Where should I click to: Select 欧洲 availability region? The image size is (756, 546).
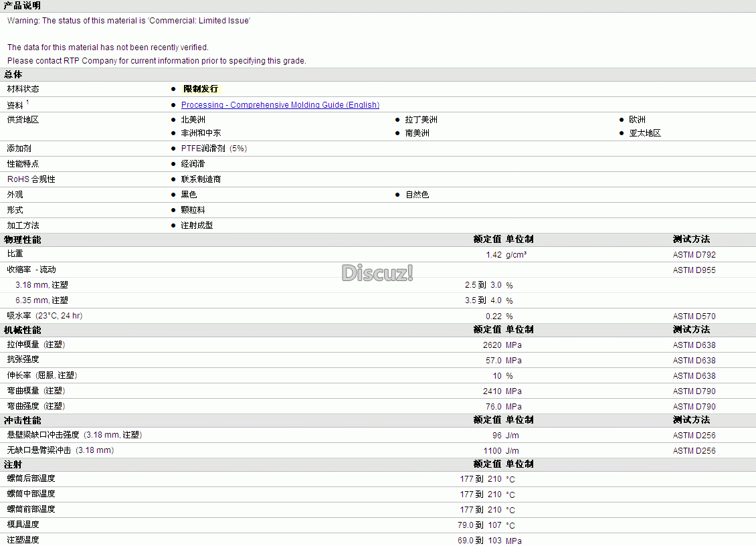[637, 120]
